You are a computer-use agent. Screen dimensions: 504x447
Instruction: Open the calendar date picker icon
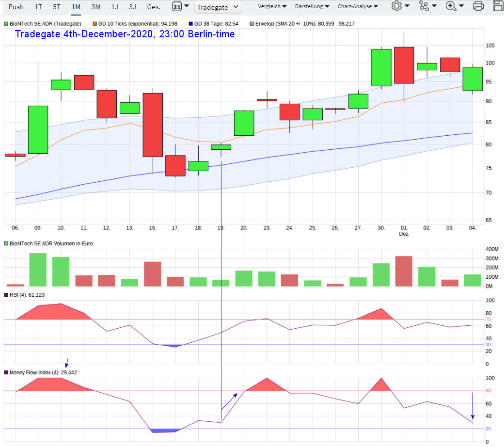[177, 6]
